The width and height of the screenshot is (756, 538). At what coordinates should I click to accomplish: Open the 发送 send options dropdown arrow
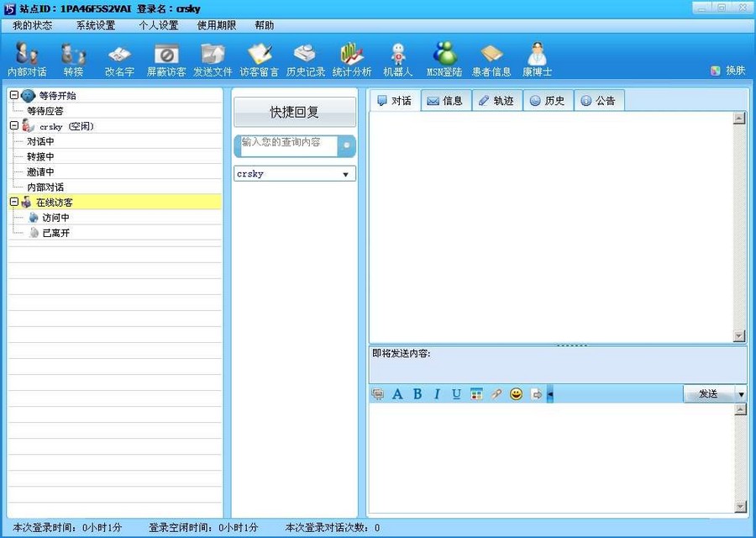click(x=741, y=394)
